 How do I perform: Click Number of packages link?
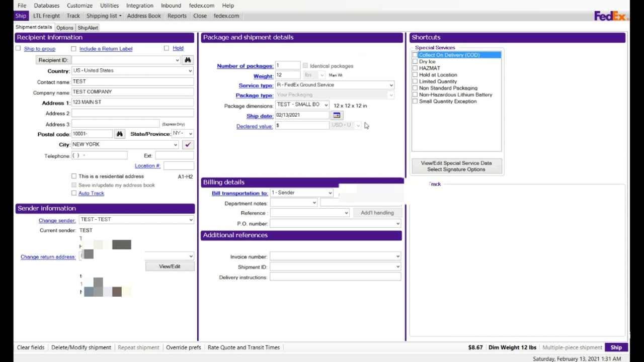[245, 66]
